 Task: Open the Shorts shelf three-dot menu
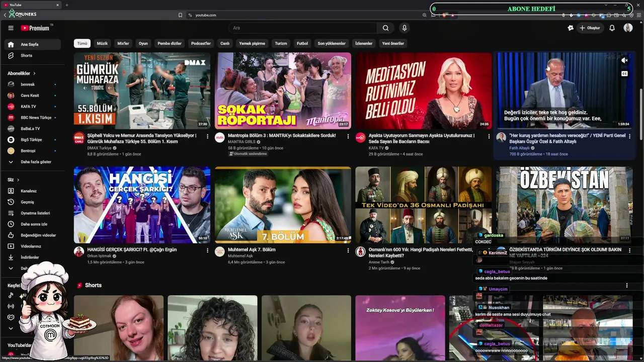click(627, 285)
